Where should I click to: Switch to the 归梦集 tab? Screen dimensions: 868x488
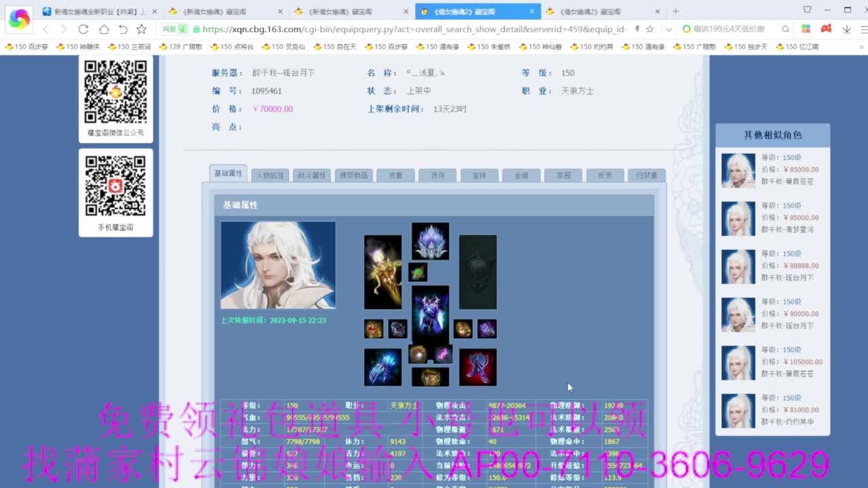point(646,175)
